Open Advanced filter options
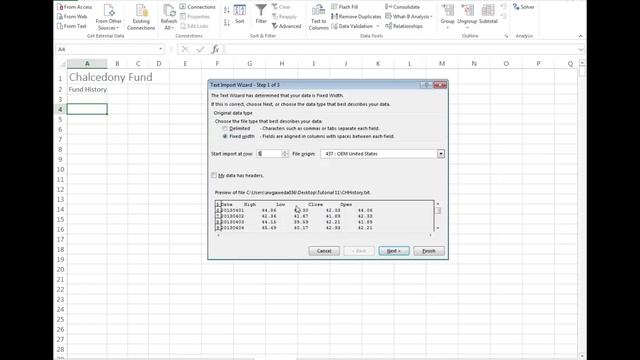The image size is (640, 360). 287,26
